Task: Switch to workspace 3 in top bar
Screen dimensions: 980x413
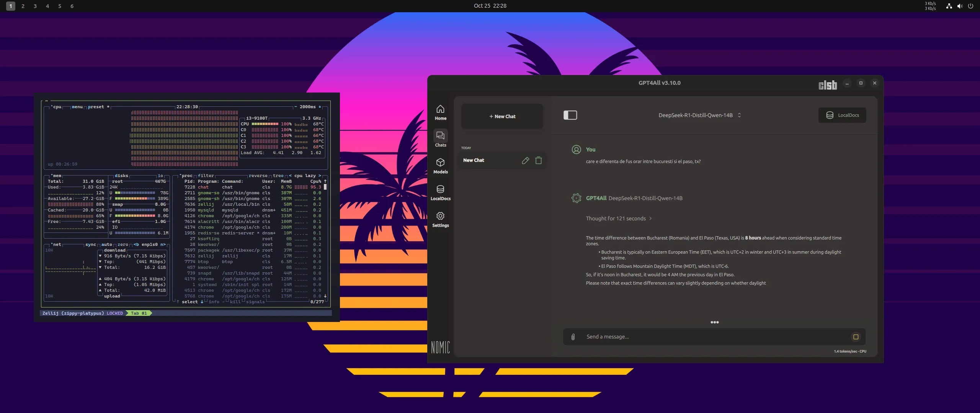Action: pyautogui.click(x=35, y=6)
